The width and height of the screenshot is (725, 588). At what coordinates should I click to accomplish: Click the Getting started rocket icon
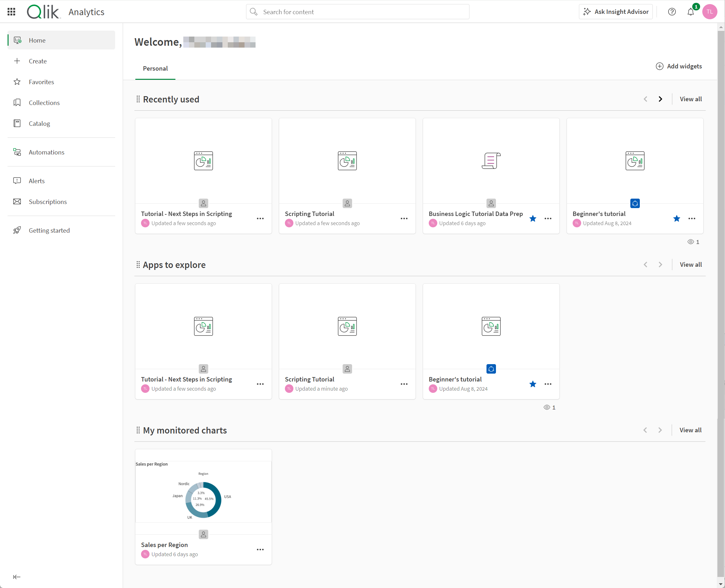click(17, 230)
